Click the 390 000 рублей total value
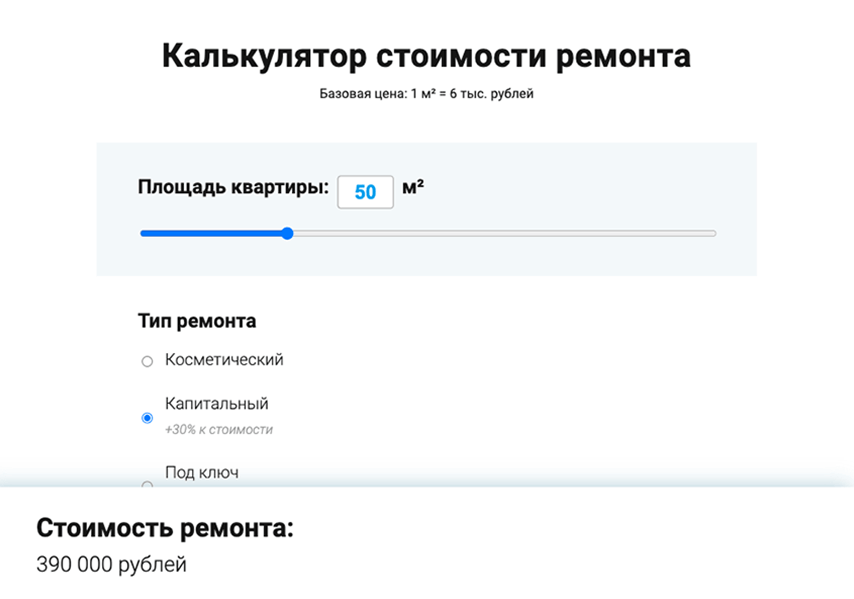The image size is (854, 599). click(x=112, y=565)
